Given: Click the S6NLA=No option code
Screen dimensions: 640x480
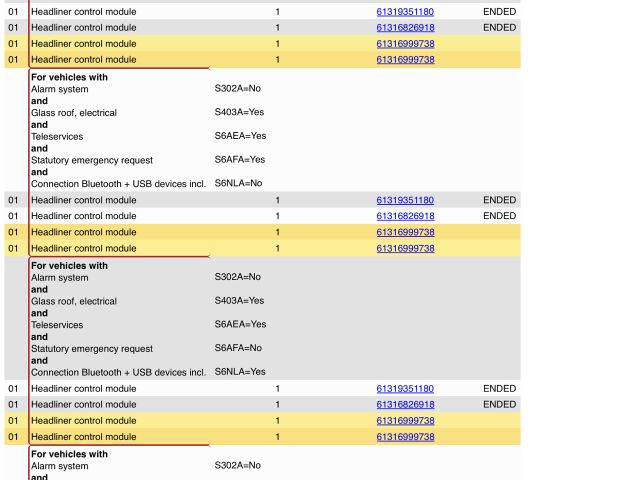Looking at the screenshot, I should pyautogui.click(x=238, y=183).
